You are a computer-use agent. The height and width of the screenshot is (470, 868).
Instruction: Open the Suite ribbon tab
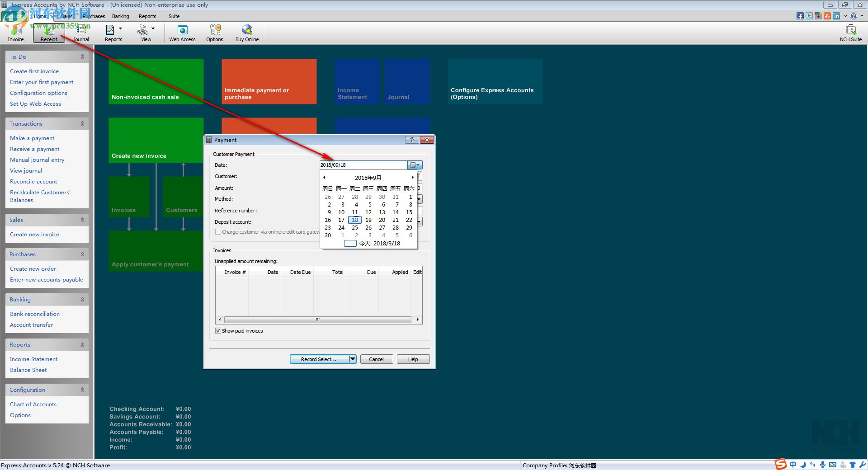click(x=174, y=16)
